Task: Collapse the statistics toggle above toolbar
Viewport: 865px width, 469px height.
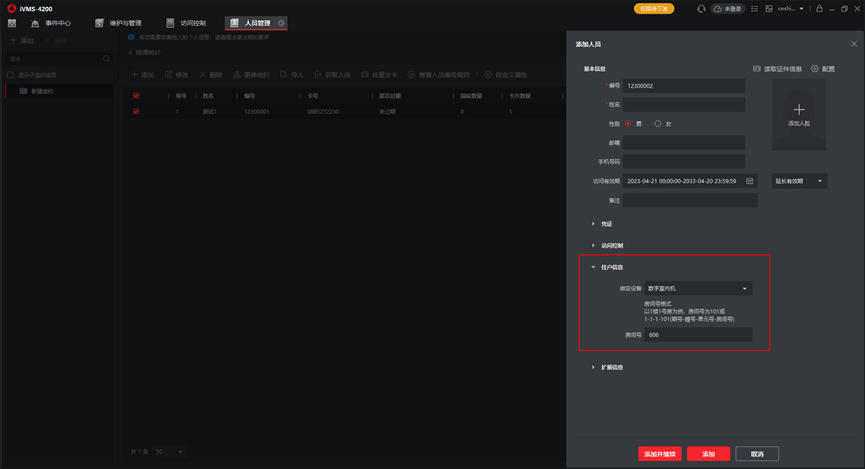Action: click(131, 52)
